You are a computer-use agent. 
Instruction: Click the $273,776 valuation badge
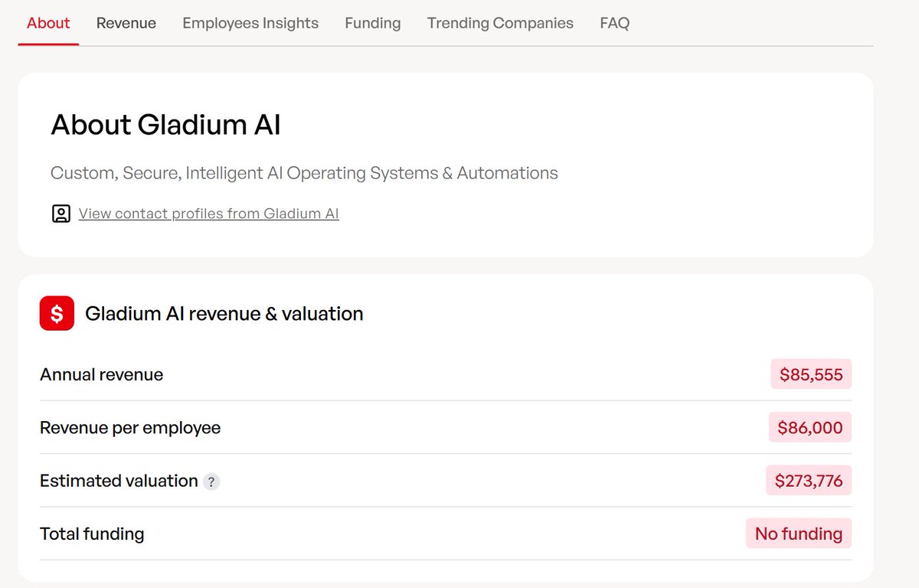(x=809, y=481)
